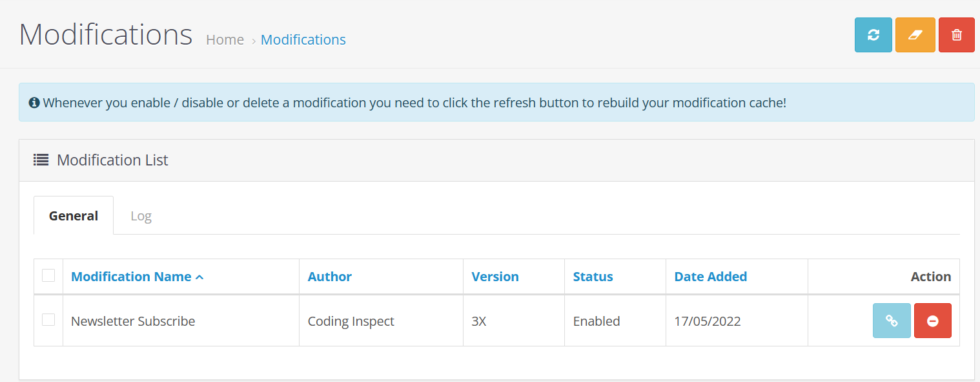Click the red trash Delete button
This screenshot has width=980, height=382.
(956, 35)
